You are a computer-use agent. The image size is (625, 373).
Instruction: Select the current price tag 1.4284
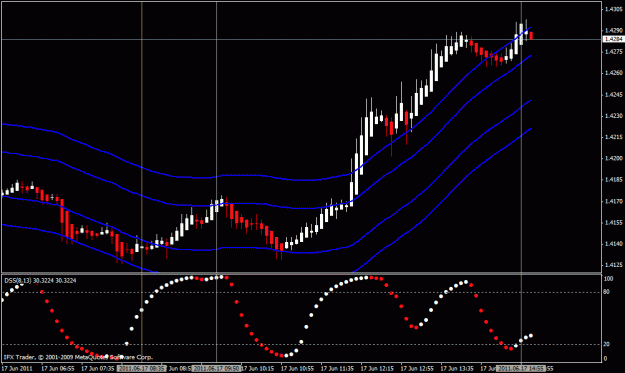pyautogui.click(x=614, y=39)
